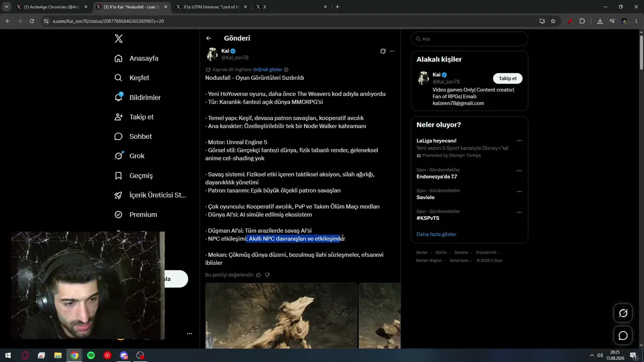Open the browser extensions puzzle icon

click(582, 21)
